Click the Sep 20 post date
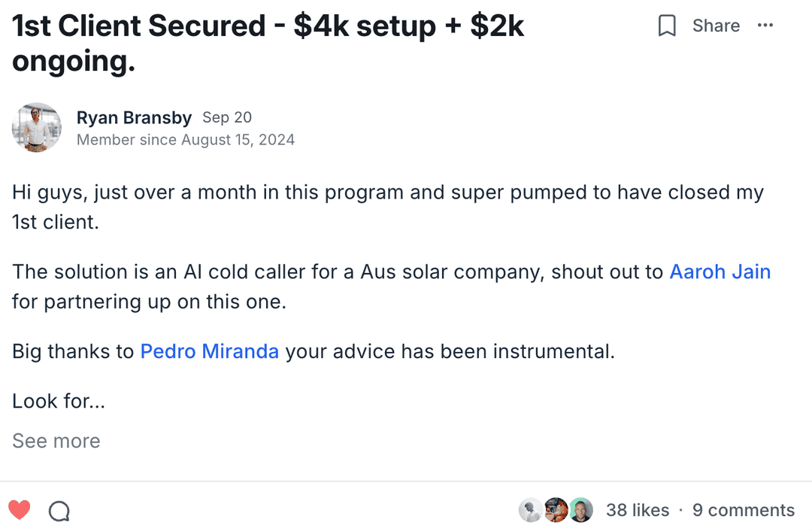This screenshot has height=531, width=812. (227, 118)
